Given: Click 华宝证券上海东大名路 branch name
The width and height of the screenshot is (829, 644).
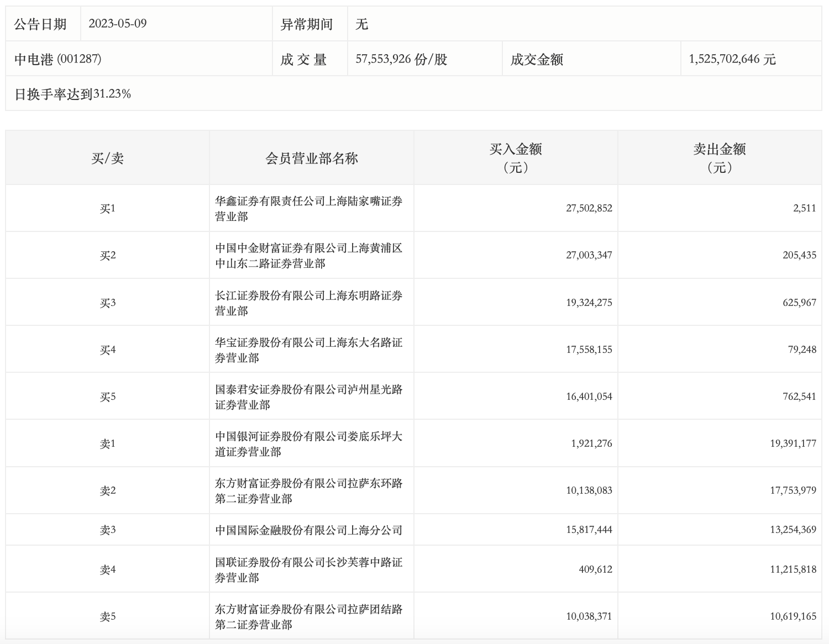Looking at the screenshot, I should [309, 350].
